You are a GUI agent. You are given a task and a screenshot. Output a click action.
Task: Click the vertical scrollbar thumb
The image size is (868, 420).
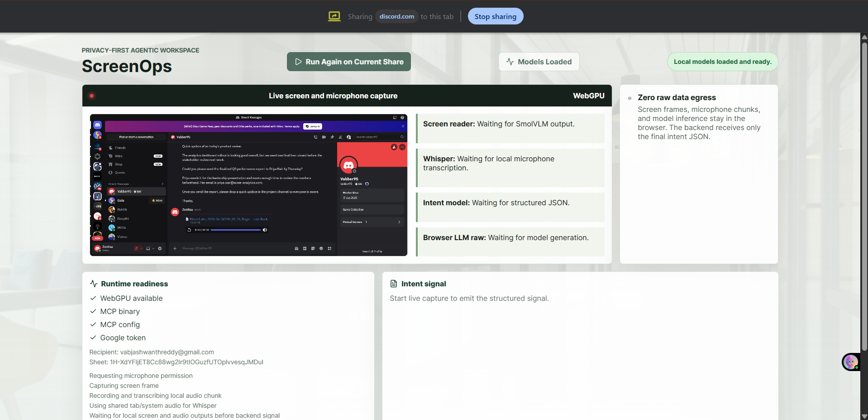click(864, 197)
